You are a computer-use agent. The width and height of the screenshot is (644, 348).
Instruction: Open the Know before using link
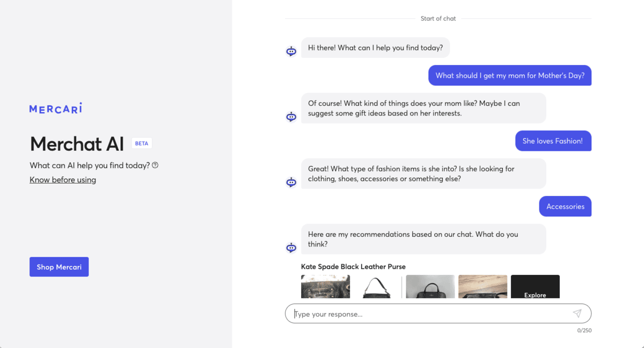coord(63,180)
